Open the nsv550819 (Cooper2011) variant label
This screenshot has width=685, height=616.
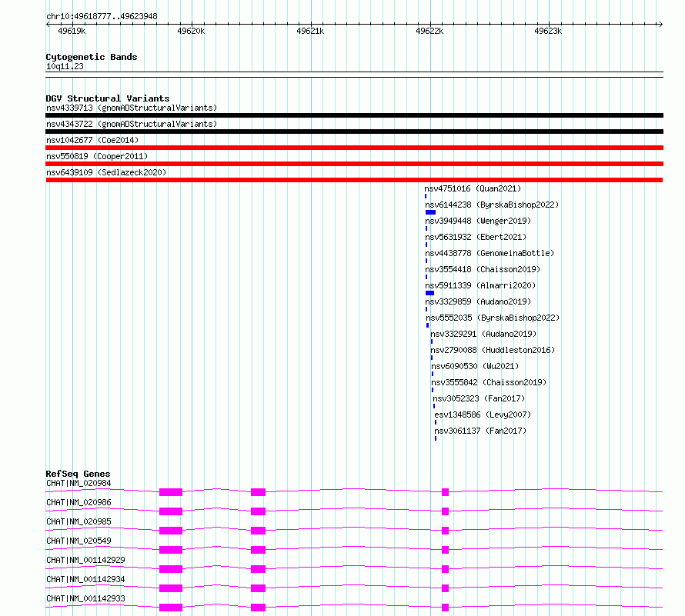(x=97, y=156)
